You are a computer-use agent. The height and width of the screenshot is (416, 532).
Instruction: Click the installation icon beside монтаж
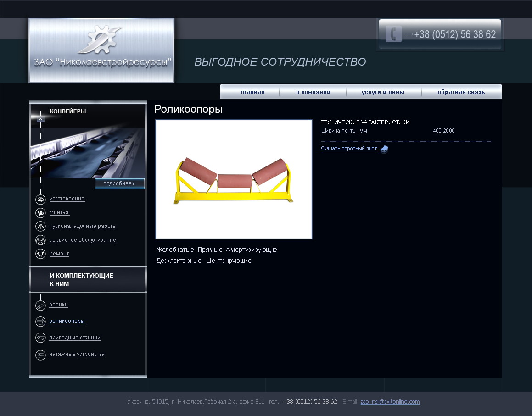40,213
